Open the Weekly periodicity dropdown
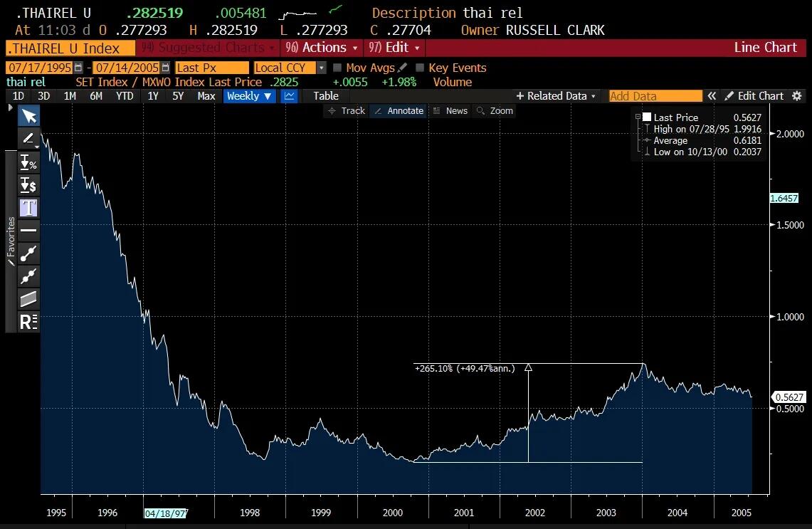This screenshot has height=529, width=812. coord(249,96)
